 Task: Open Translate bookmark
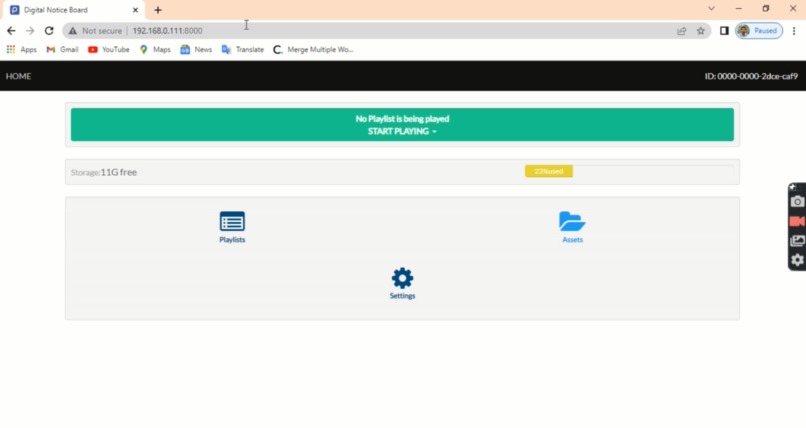point(243,50)
